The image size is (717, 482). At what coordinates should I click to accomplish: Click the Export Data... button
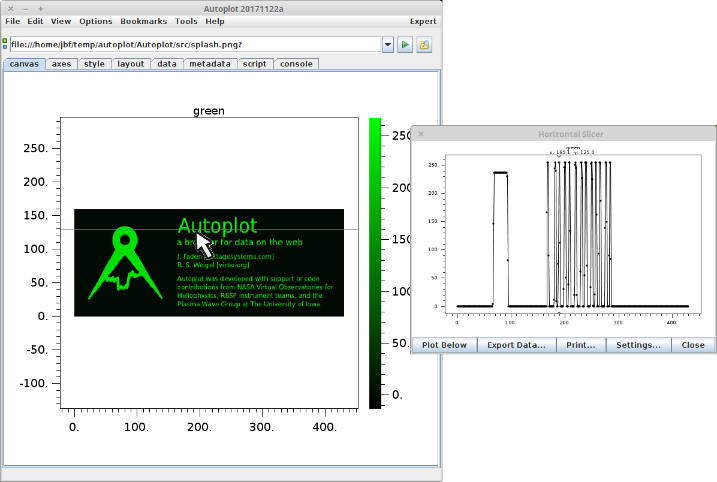pyautogui.click(x=516, y=345)
